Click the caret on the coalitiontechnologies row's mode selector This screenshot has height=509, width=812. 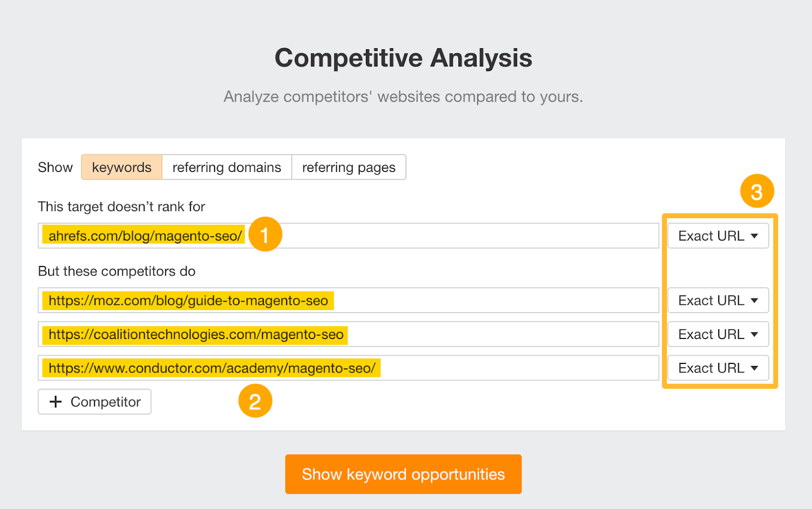755,334
